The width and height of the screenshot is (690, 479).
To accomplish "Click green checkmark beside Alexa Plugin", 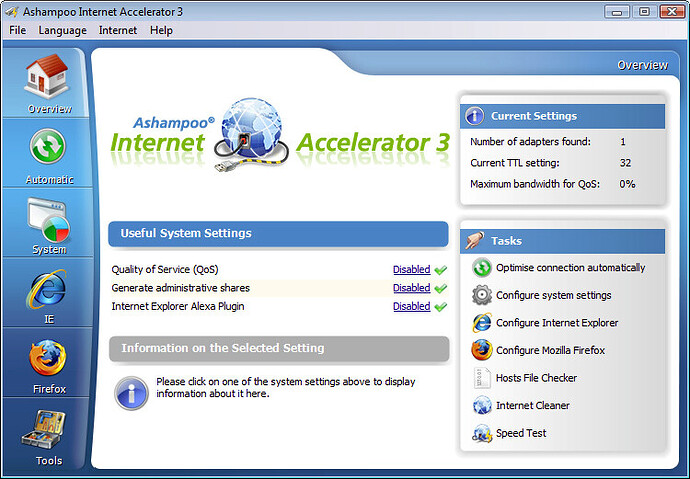I will pyautogui.click(x=441, y=307).
